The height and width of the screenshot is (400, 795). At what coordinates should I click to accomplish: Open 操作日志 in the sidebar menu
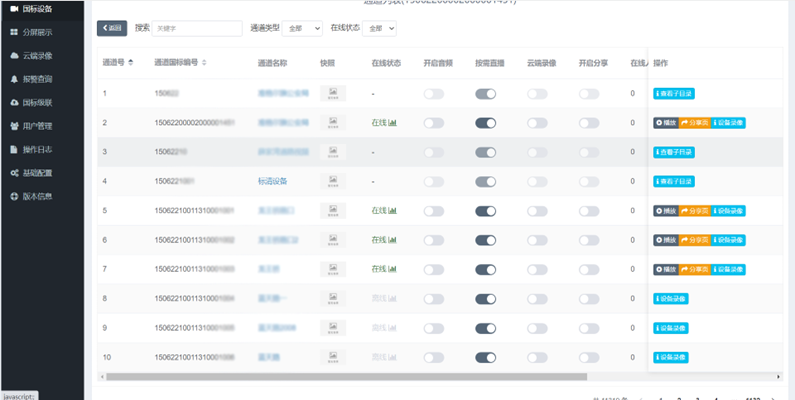(x=37, y=149)
